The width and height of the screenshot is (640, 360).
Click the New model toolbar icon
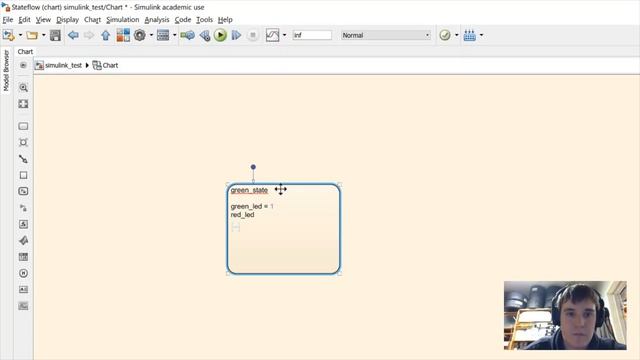(x=8, y=35)
